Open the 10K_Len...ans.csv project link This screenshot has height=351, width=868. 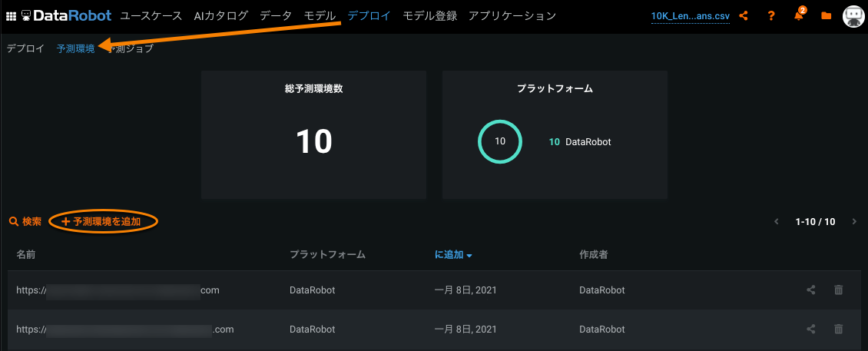690,15
